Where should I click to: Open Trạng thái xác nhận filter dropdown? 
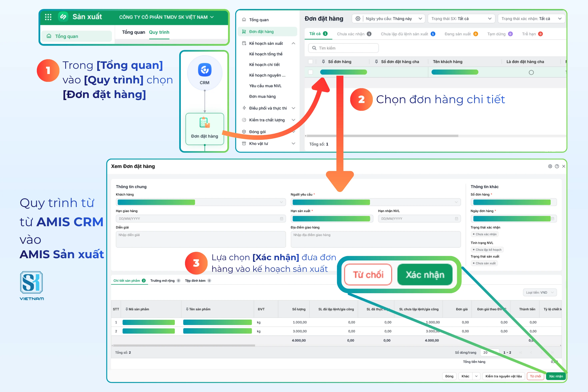531,19
